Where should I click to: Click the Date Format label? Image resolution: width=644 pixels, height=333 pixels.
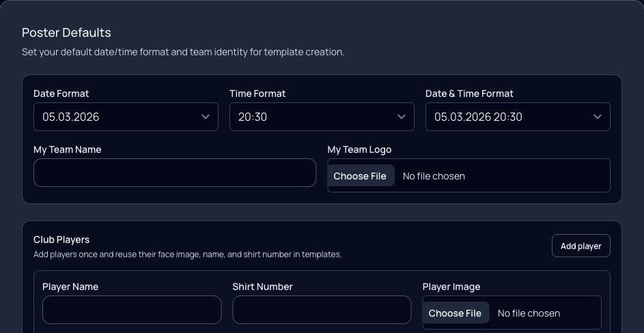[x=61, y=93]
